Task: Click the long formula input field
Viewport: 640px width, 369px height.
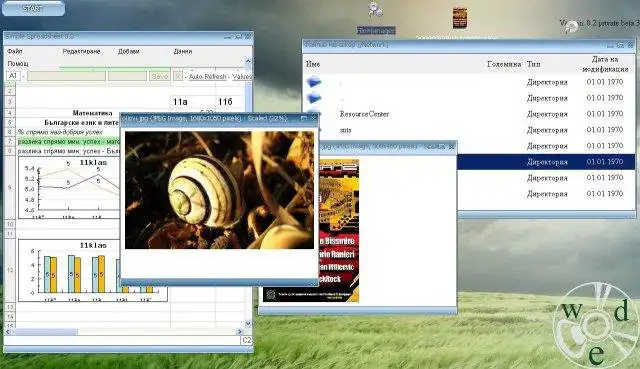Action: pyautogui.click(x=66, y=76)
